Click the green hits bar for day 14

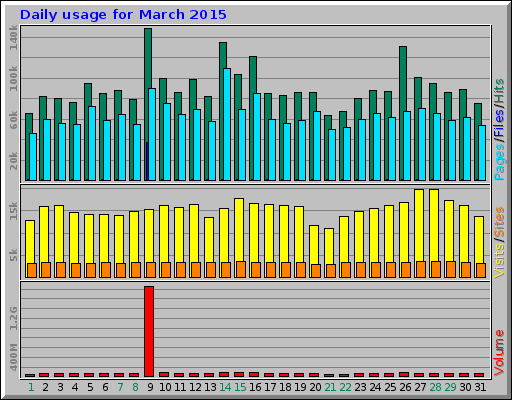pyautogui.click(x=223, y=55)
